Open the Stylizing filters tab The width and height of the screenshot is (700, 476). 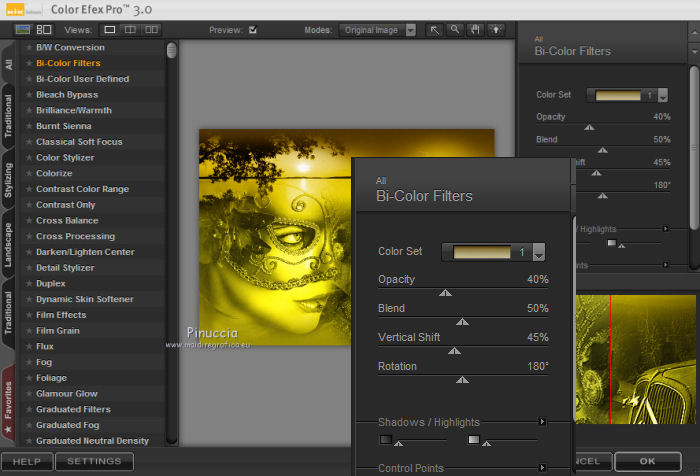pos(8,180)
